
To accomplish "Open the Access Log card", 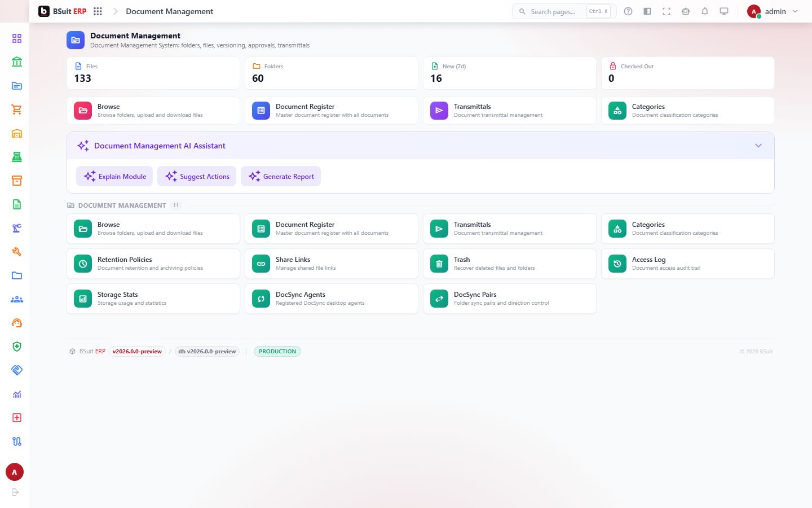I will [x=688, y=264].
